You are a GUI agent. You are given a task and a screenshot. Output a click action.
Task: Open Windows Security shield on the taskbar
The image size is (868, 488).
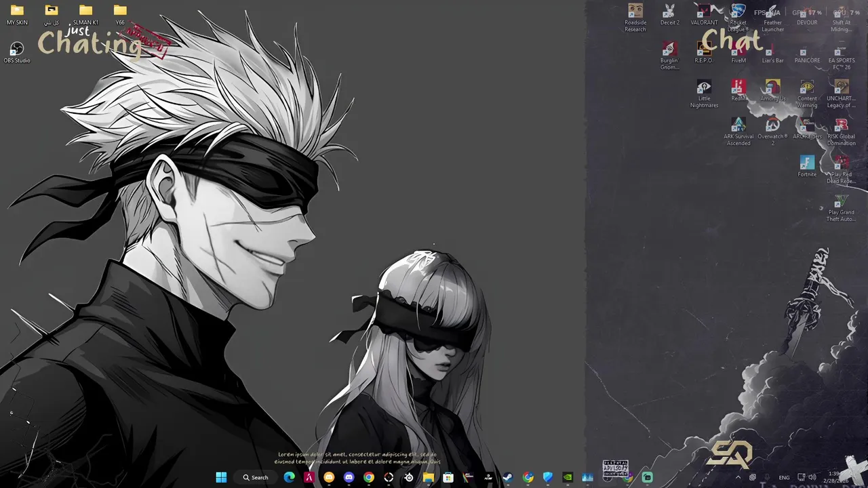tap(548, 477)
